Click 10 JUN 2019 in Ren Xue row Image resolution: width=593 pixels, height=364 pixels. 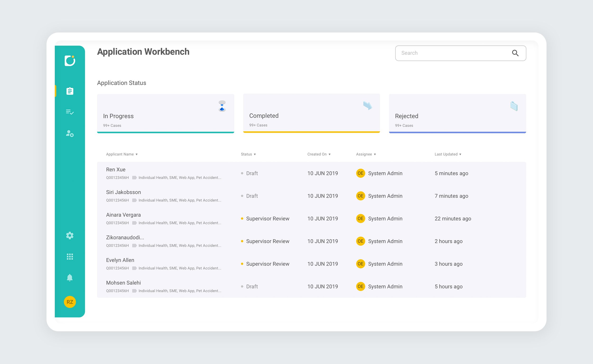[322, 173]
